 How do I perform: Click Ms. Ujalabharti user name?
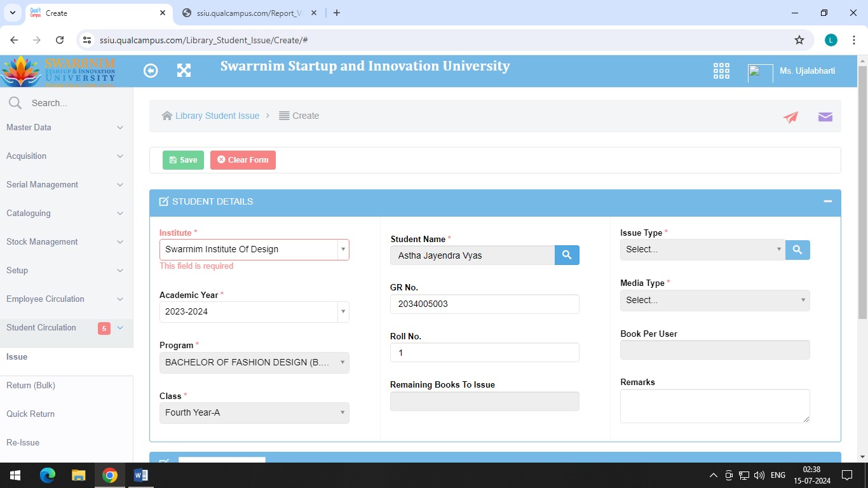click(808, 71)
